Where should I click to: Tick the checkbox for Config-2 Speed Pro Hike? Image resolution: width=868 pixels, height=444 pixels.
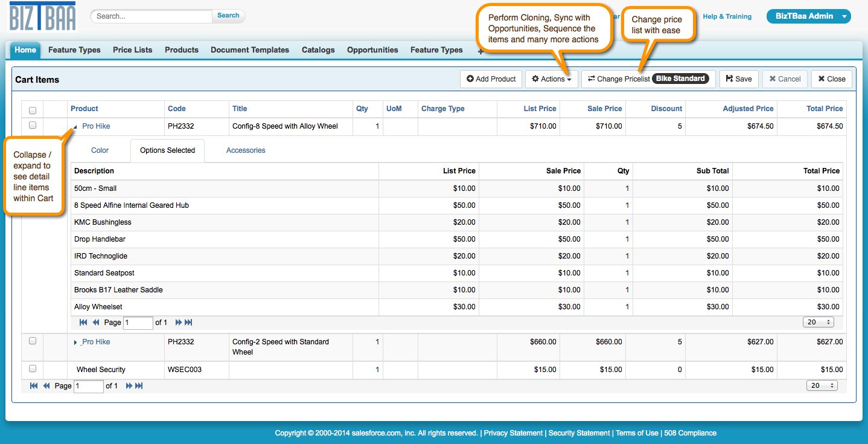[x=33, y=341]
